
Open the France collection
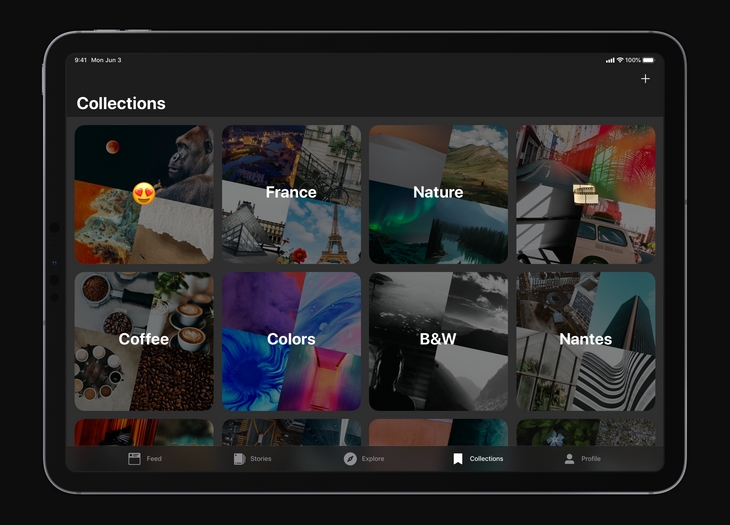[x=291, y=193]
